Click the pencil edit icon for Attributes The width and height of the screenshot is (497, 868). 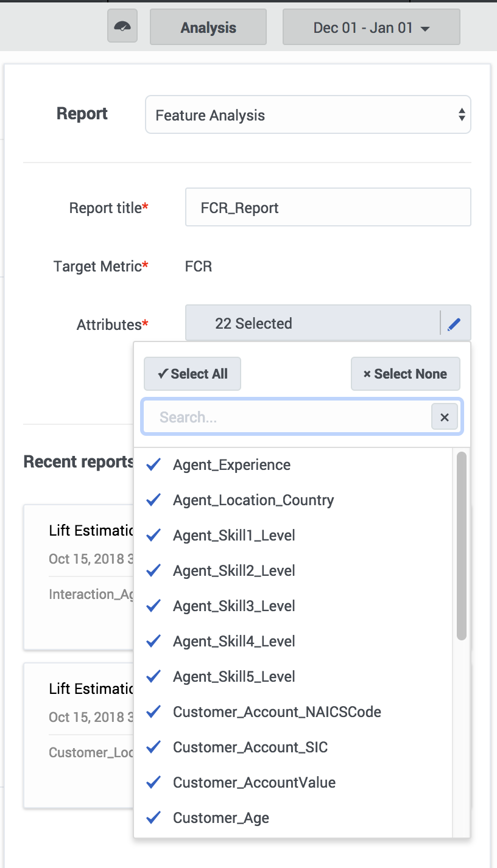click(x=454, y=324)
